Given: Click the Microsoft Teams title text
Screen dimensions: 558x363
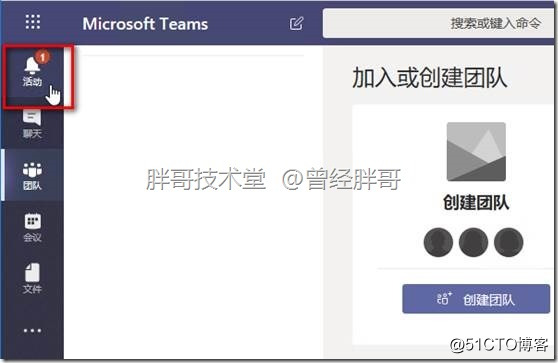Looking at the screenshot, I should coord(145,24).
